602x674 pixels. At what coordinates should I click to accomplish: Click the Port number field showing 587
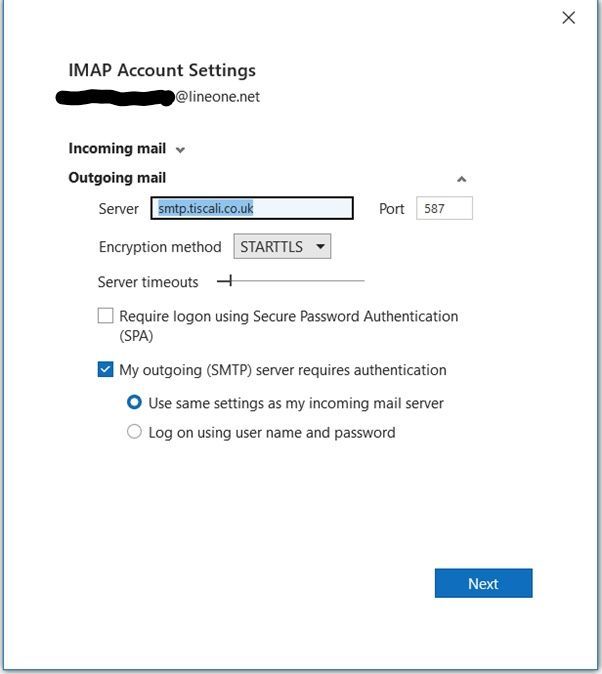[443, 208]
